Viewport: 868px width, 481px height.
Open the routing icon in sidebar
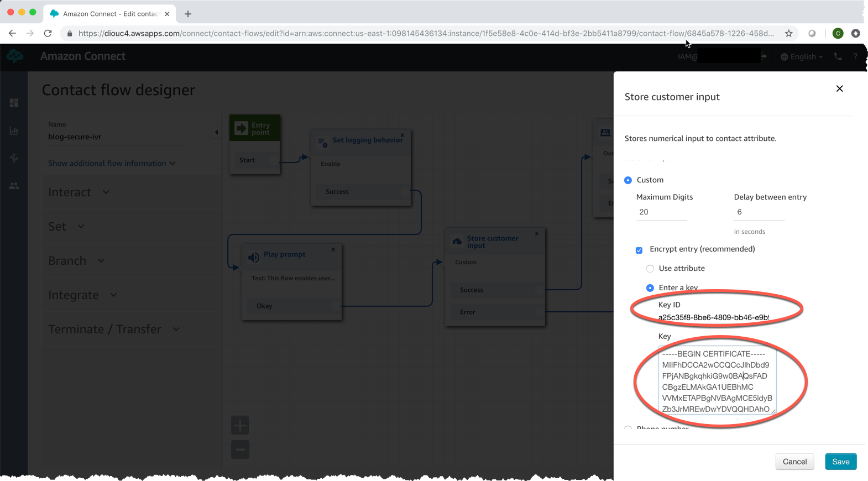pos(14,158)
